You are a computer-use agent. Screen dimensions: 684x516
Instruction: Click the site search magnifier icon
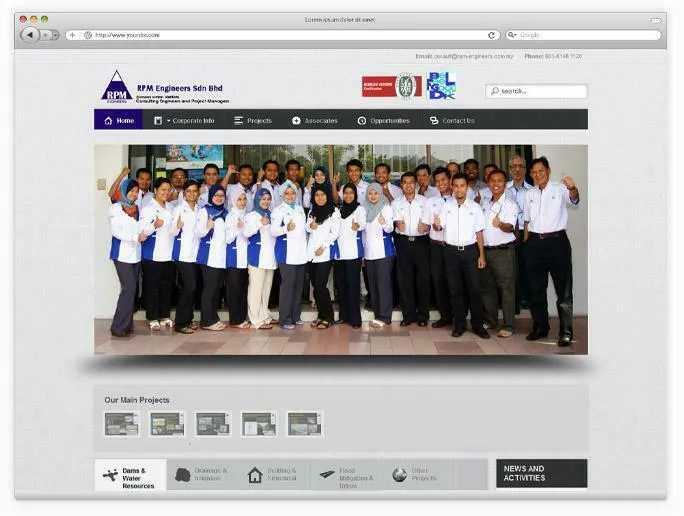pyautogui.click(x=495, y=91)
